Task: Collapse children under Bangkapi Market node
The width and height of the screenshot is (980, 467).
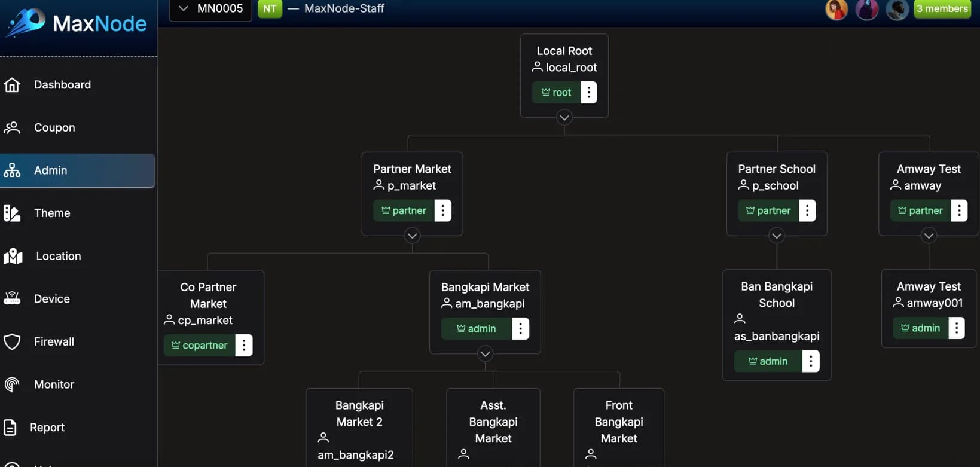Action: click(485, 354)
